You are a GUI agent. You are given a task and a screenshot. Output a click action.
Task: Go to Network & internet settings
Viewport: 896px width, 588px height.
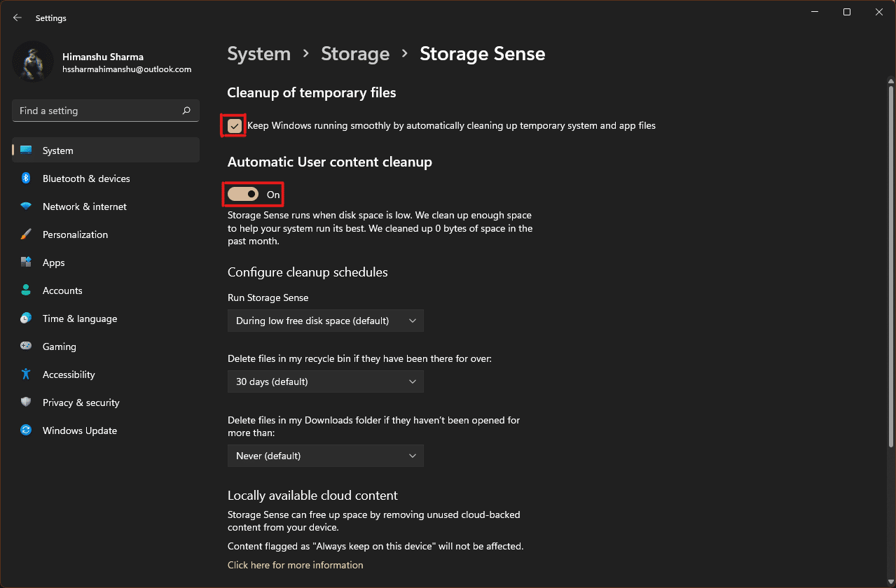click(x=106, y=206)
